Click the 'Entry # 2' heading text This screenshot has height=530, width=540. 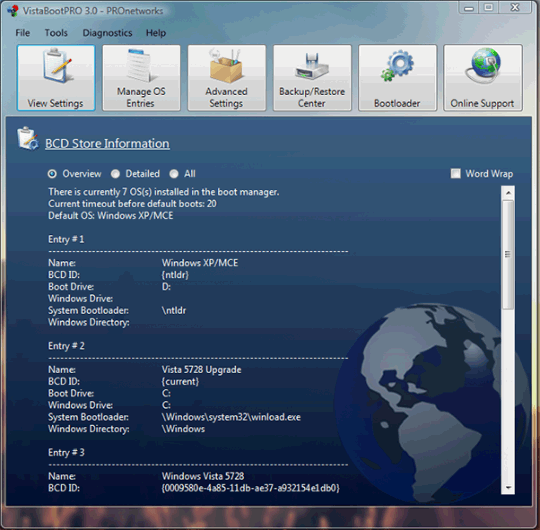click(x=66, y=346)
